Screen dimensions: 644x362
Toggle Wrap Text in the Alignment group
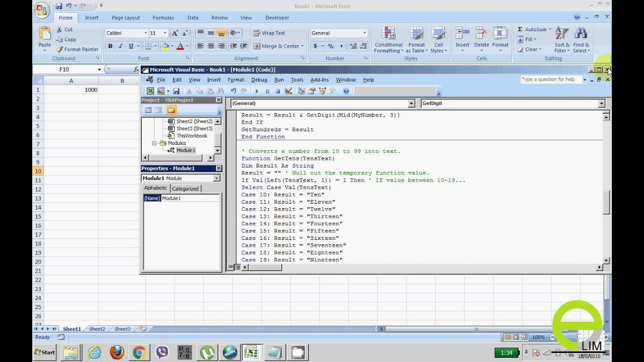pyautogui.click(x=269, y=33)
